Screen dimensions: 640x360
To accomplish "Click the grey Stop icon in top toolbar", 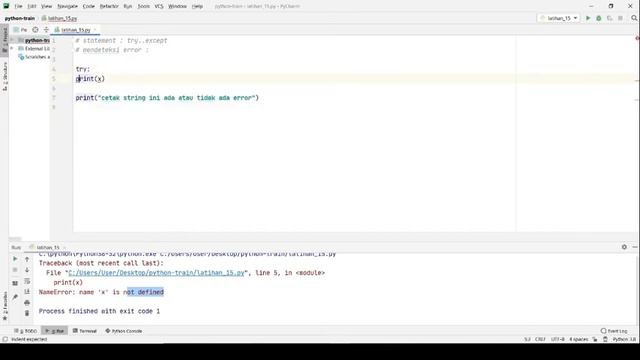I will click(620, 18).
